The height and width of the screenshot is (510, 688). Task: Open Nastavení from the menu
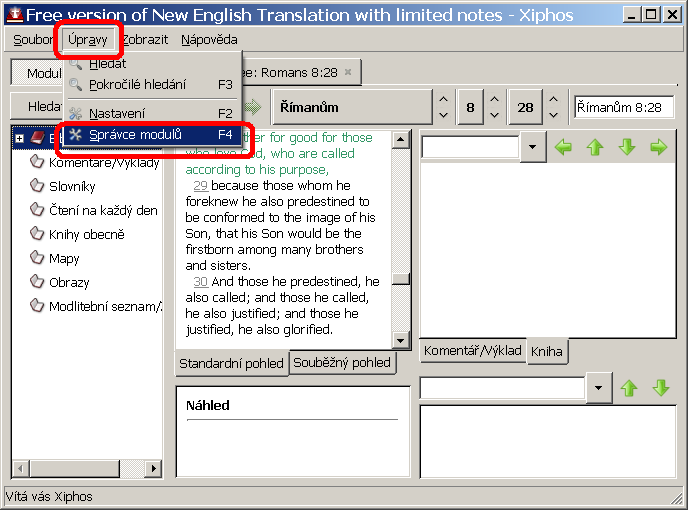[x=116, y=113]
